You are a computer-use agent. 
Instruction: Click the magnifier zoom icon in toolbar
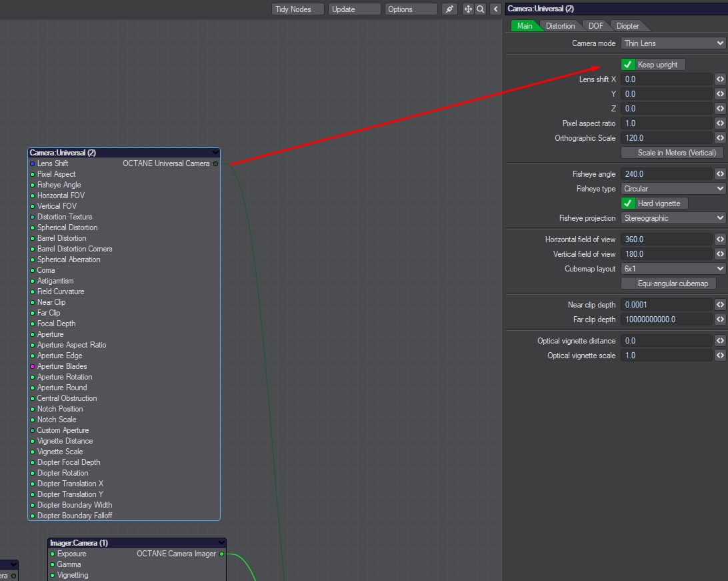(x=481, y=9)
